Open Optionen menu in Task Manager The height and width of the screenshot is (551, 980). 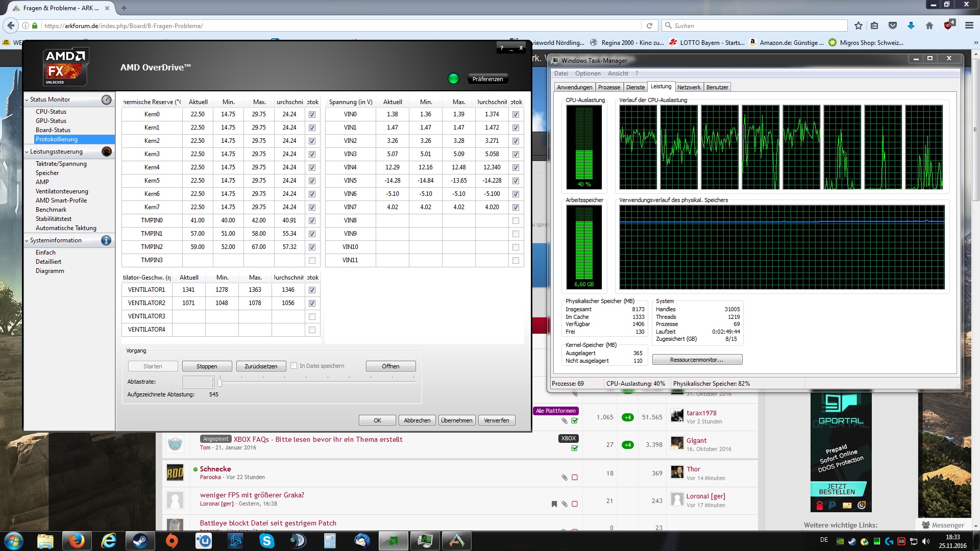coord(588,73)
